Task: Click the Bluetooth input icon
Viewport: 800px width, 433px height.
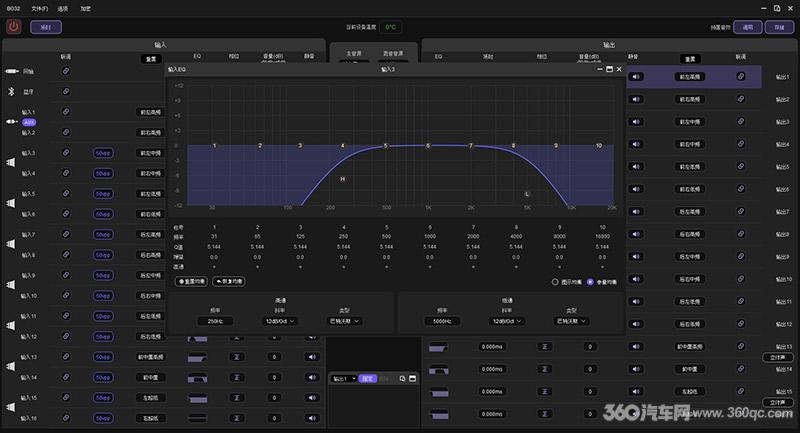Action: (x=11, y=91)
